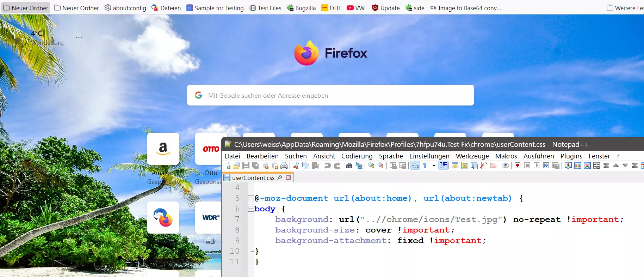The height and width of the screenshot is (277, 644).
Task: Undo the last edit in Notepad++
Action: (x=328, y=165)
